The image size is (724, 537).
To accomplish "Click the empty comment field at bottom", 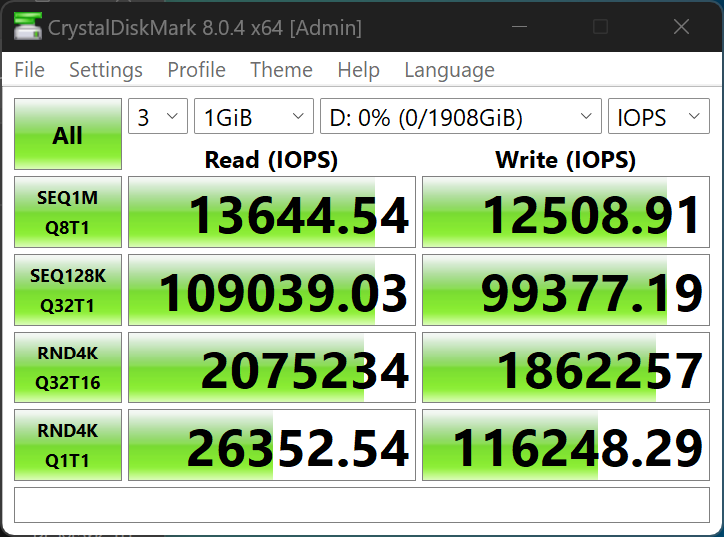I will 362,505.
